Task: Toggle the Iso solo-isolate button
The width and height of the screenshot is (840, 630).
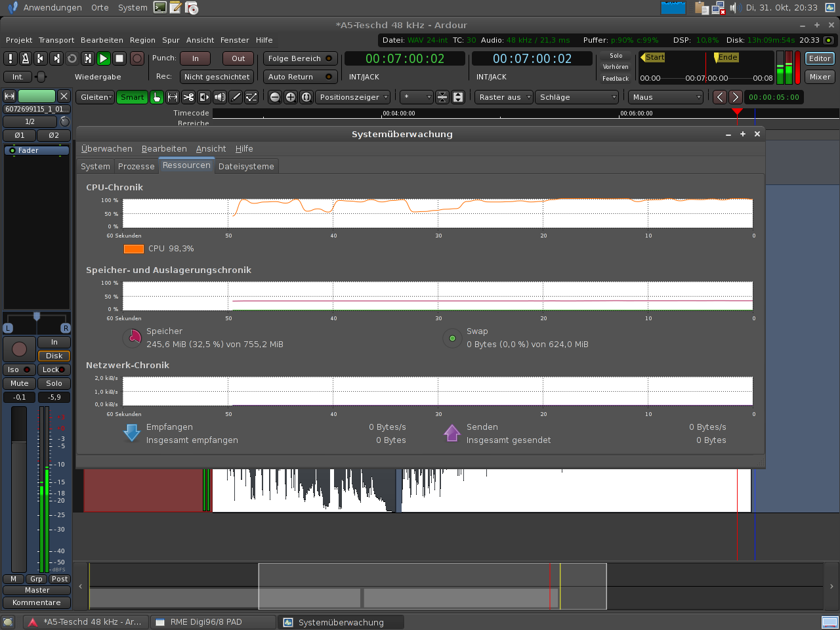Action: [x=19, y=369]
